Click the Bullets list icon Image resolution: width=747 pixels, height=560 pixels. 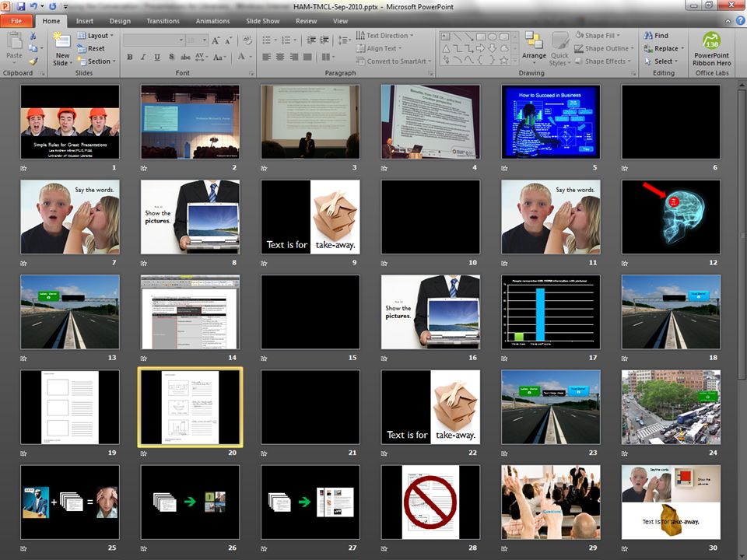pos(268,40)
